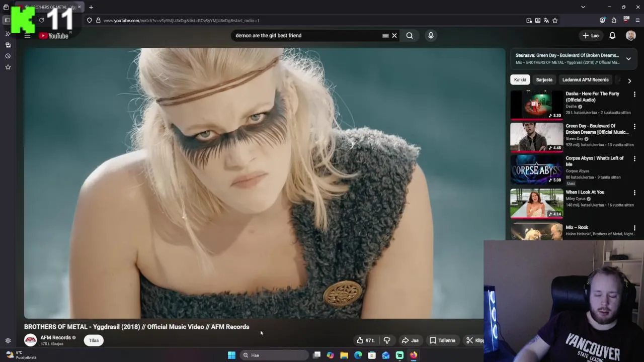Viewport: 644px width, 362px height.
Task: Start voice search with microphone icon
Action: tap(431, 36)
